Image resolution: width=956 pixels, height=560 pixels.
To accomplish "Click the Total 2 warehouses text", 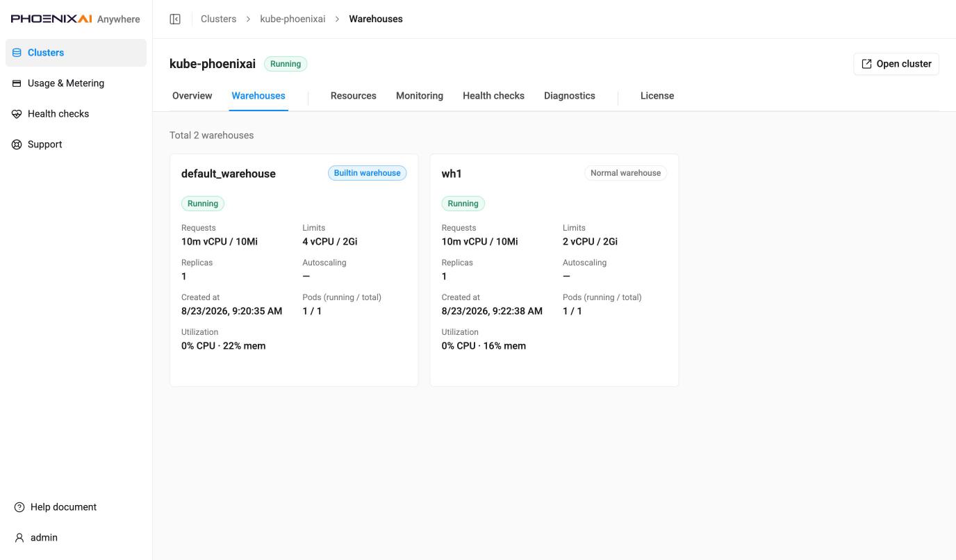I will (x=212, y=135).
